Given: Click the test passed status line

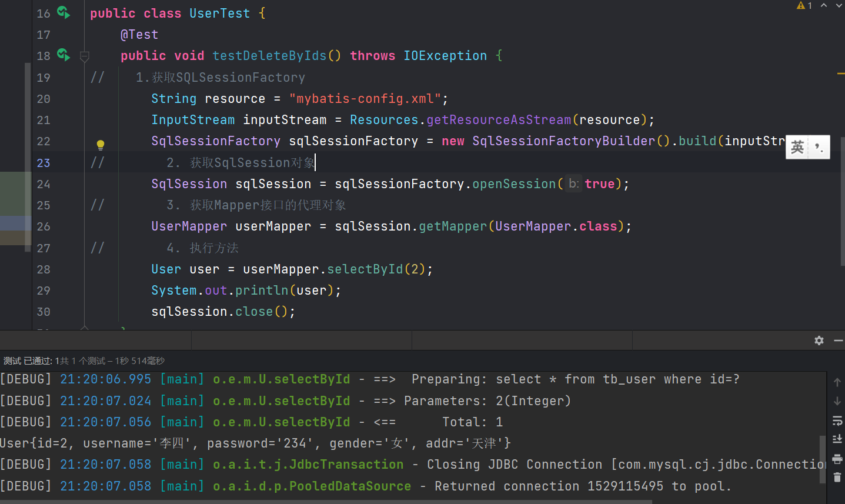Looking at the screenshot, I should coord(84,361).
